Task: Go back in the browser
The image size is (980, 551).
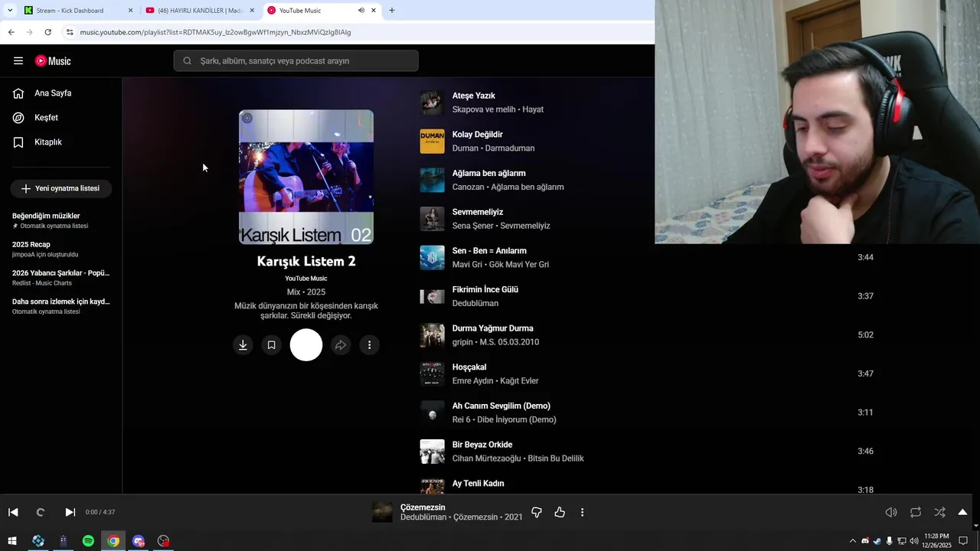Action: [x=11, y=32]
